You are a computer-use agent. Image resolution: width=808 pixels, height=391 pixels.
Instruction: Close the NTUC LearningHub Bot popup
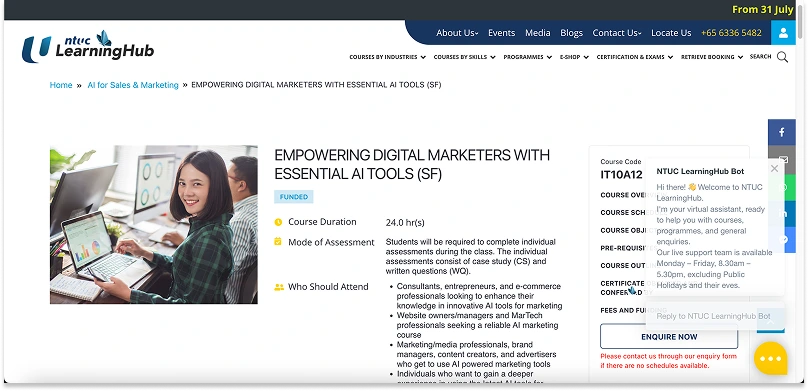(774, 168)
